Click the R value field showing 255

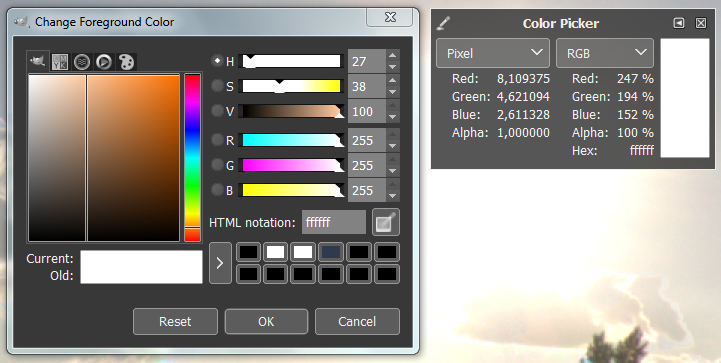pyautogui.click(x=366, y=140)
